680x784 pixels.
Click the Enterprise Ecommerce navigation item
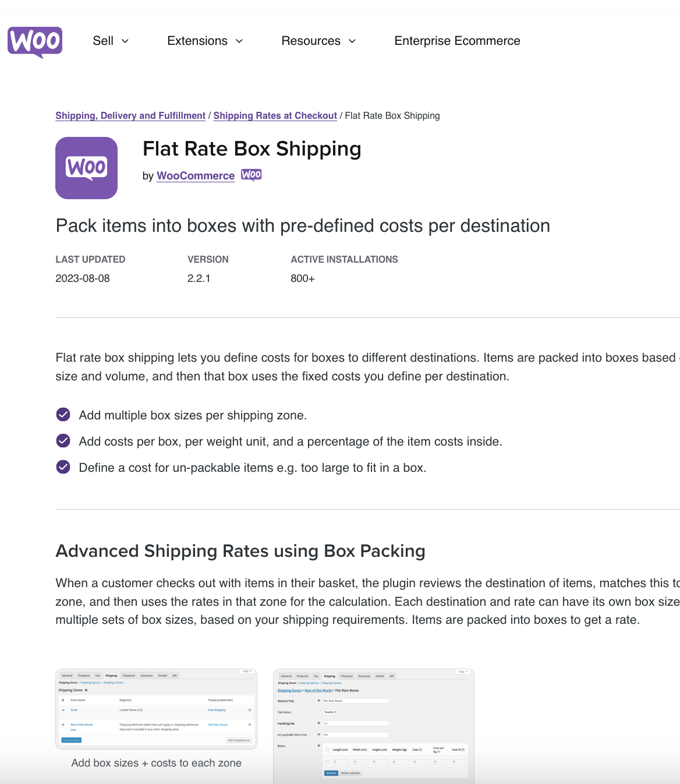click(x=457, y=41)
